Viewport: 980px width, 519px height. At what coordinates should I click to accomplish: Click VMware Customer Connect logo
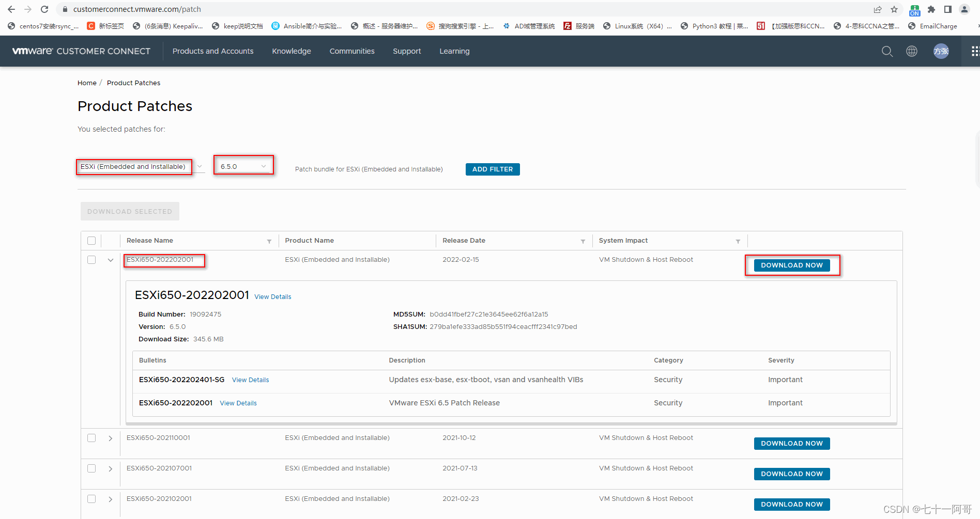[81, 51]
